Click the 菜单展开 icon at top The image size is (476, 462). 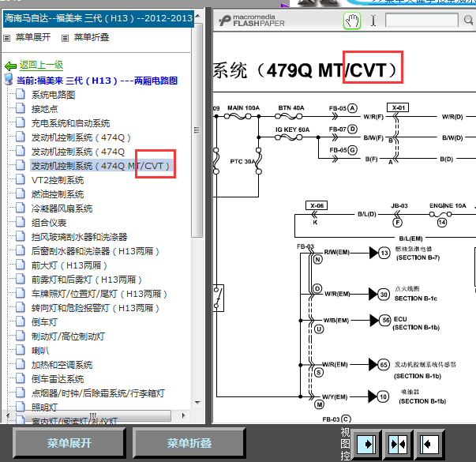click(6, 38)
